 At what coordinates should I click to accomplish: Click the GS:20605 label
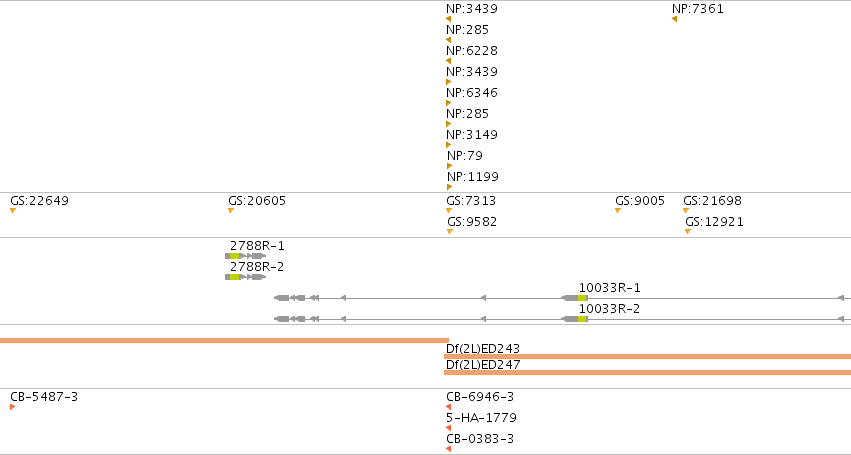pos(257,201)
